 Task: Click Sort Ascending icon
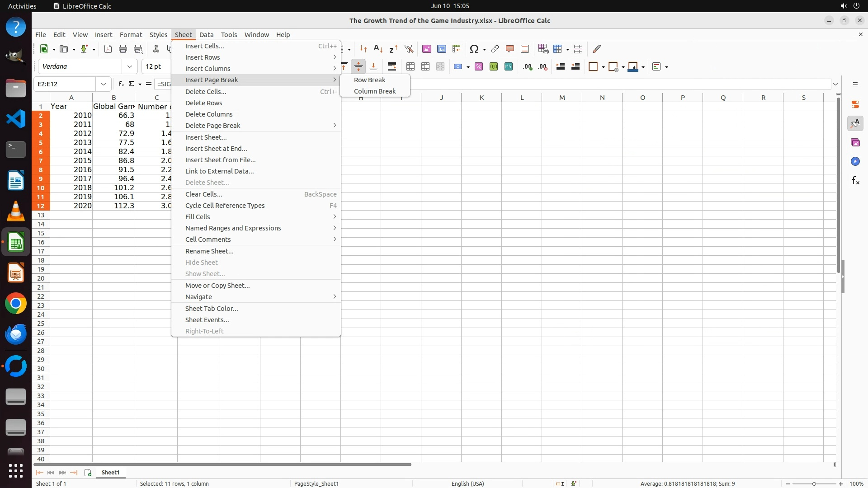coord(378,49)
